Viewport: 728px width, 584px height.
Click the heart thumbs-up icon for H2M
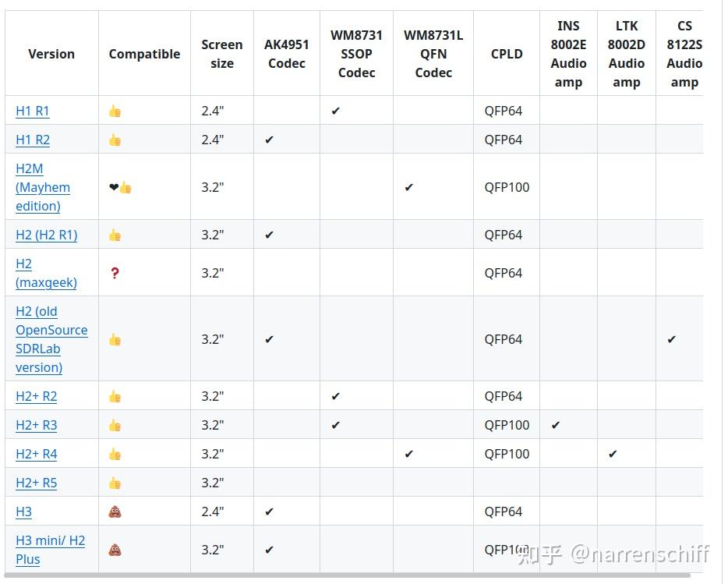[x=120, y=187]
